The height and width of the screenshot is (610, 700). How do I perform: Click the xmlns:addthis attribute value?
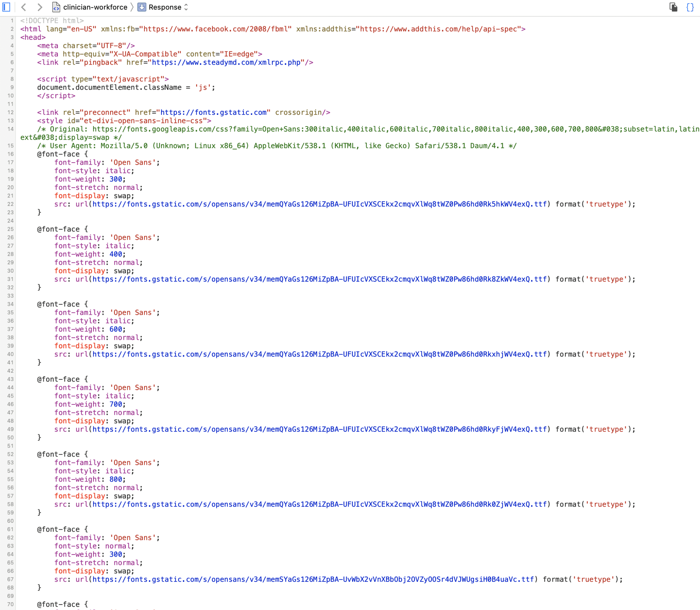[439, 29]
